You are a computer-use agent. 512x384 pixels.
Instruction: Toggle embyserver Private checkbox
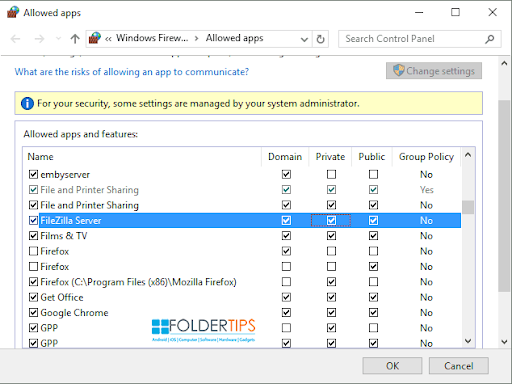click(x=331, y=174)
